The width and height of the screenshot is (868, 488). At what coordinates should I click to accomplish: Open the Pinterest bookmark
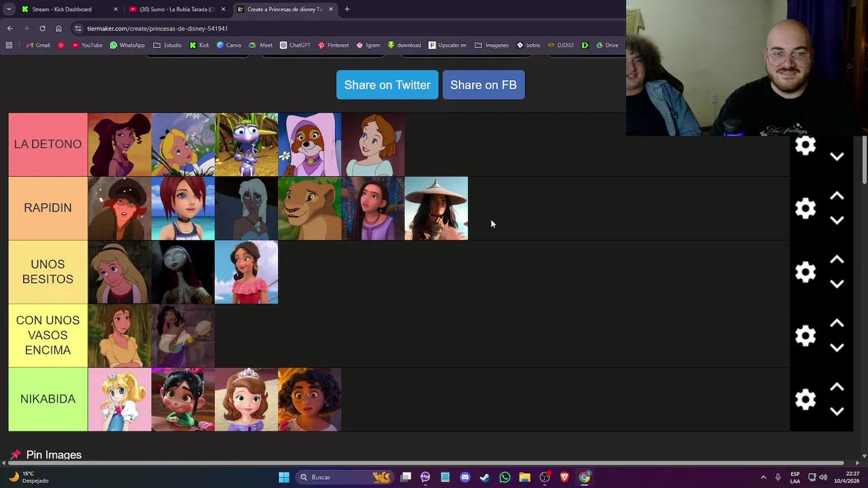[334, 45]
